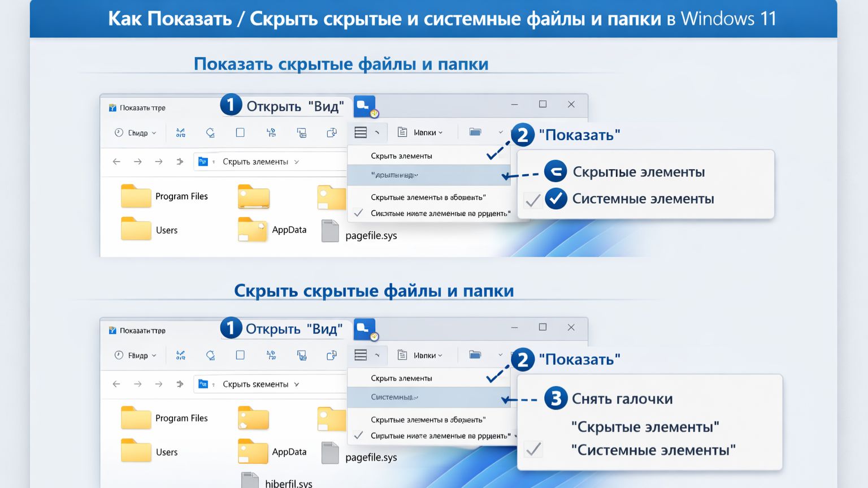Viewport: 868px width, 488px height.
Task: Click the chevron beside the upper View icon
Action: pyautogui.click(x=377, y=133)
